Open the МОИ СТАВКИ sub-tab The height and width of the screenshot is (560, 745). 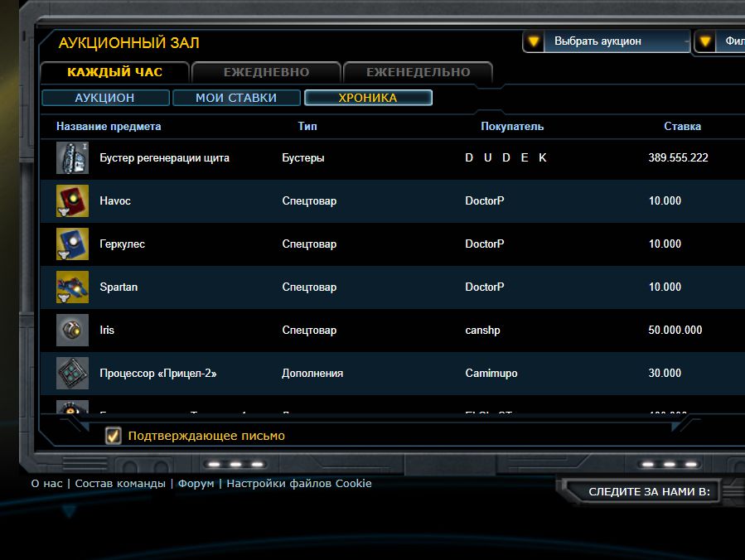click(236, 98)
